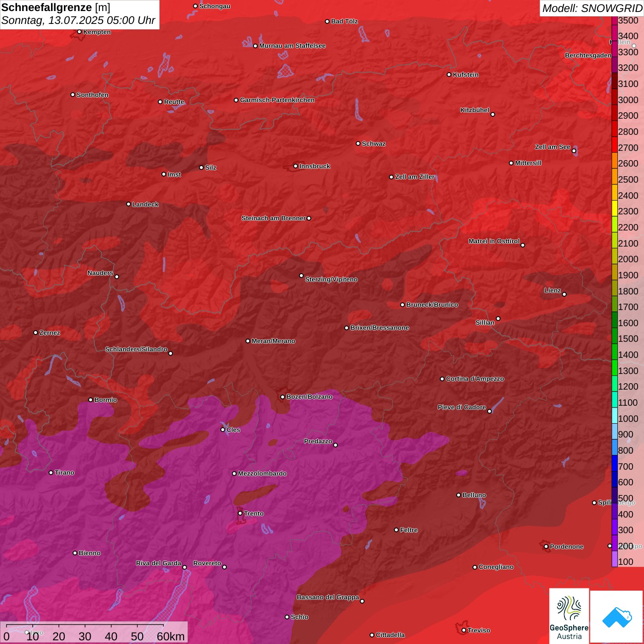Click the 'Matrei in Osttirol' label
644x644 pixels.
tap(494, 241)
